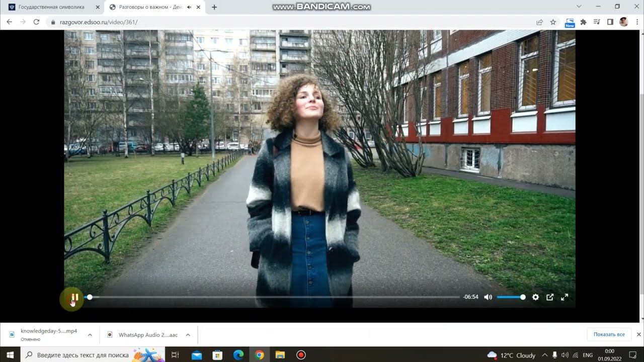
Task: Launch Mail app from taskbar
Action: pos(196,355)
